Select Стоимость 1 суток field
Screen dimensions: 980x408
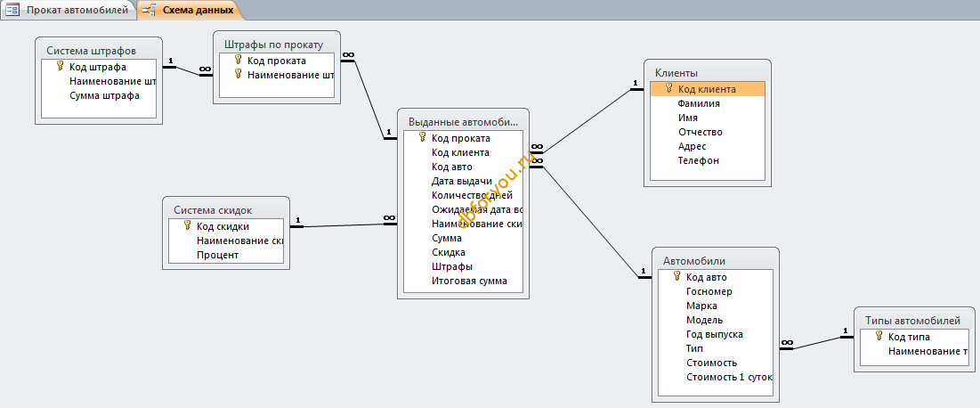click(x=716, y=378)
